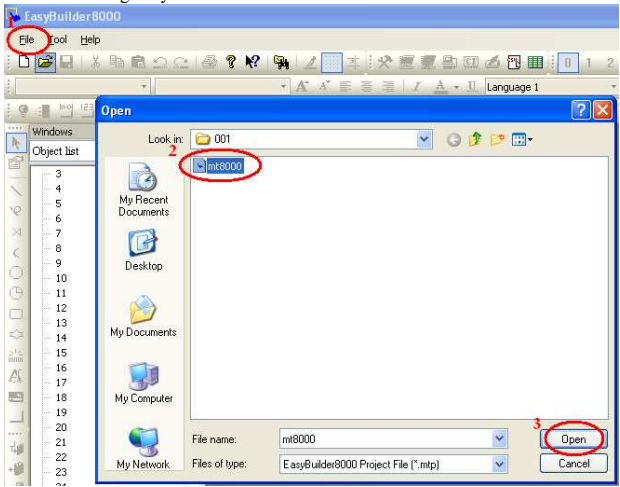The height and width of the screenshot is (487, 620).
Task: Select window number 15 in list
Action: [x=61, y=353]
